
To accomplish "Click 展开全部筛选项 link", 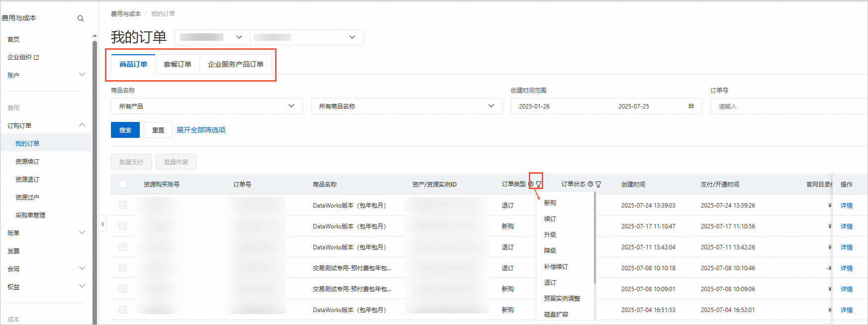I will pyautogui.click(x=201, y=130).
